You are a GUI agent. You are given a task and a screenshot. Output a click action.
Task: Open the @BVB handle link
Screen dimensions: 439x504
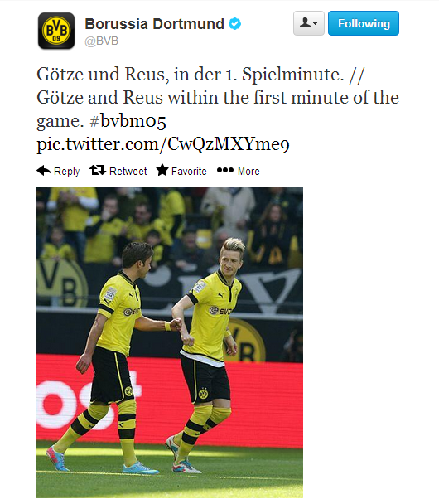(x=102, y=41)
